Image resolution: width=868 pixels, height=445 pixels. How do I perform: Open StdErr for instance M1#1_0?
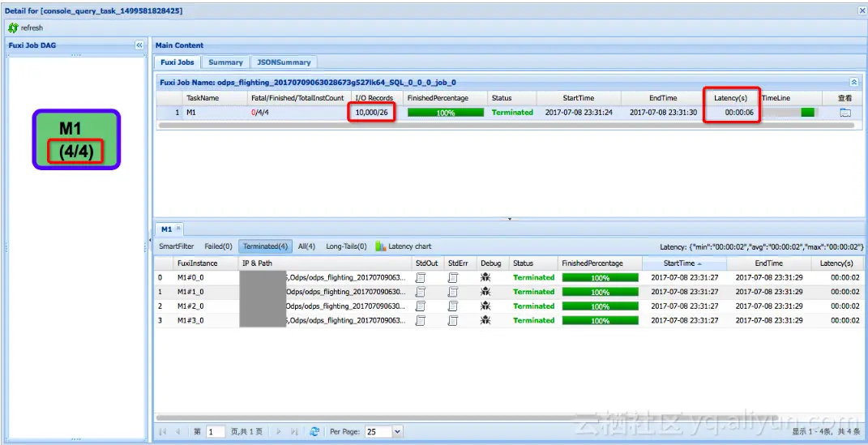tap(453, 292)
